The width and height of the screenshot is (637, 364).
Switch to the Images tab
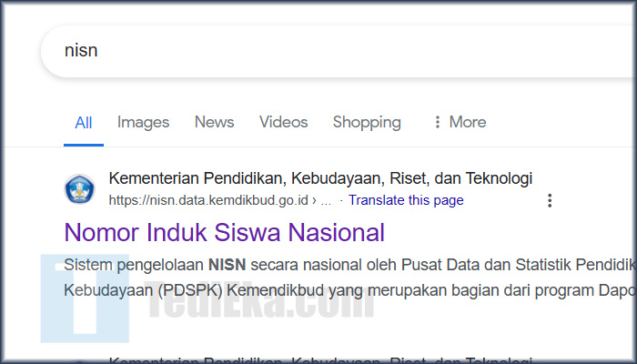[x=144, y=122]
